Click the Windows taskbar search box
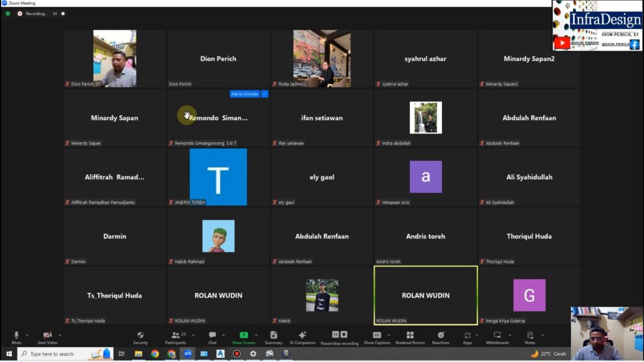The image size is (644, 362). (x=52, y=354)
